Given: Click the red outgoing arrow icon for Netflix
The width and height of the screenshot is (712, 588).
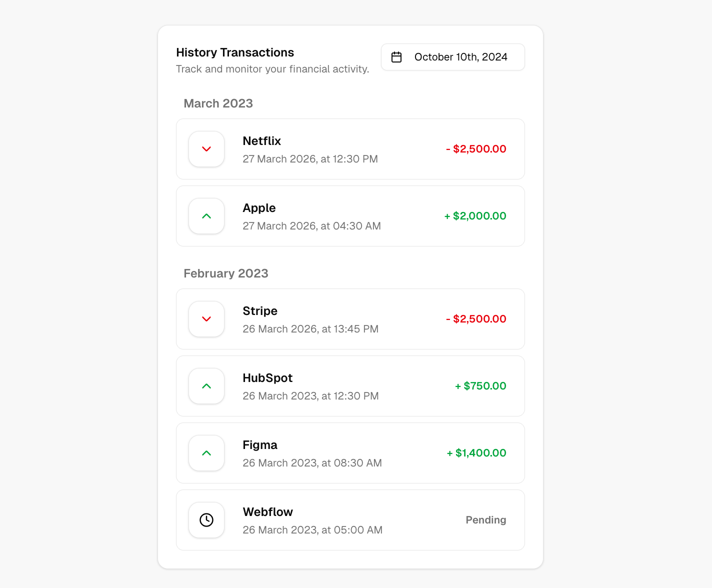Looking at the screenshot, I should pyautogui.click(x=206, y=149).
